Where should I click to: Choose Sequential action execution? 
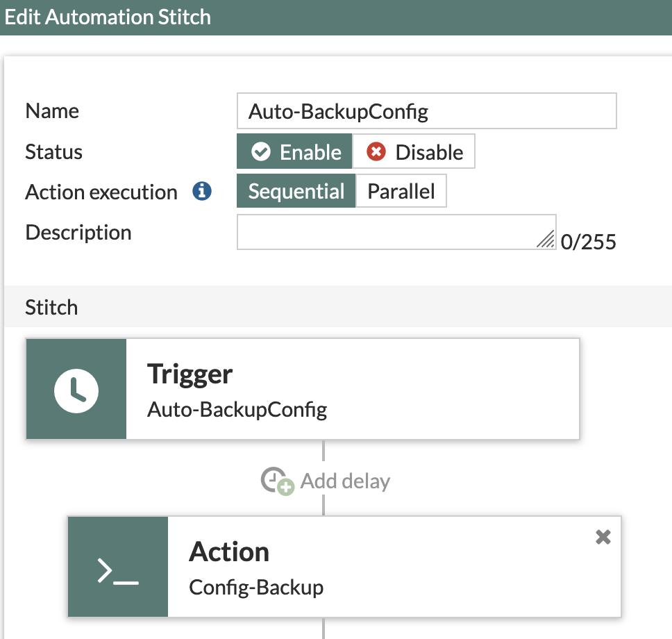tap(296, 191)
